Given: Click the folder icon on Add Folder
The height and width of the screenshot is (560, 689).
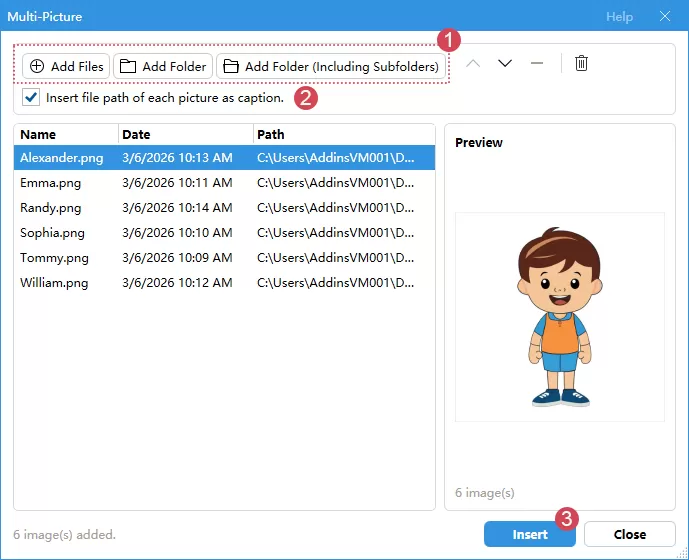Looking at the screenshot, I should coord(128,66).
